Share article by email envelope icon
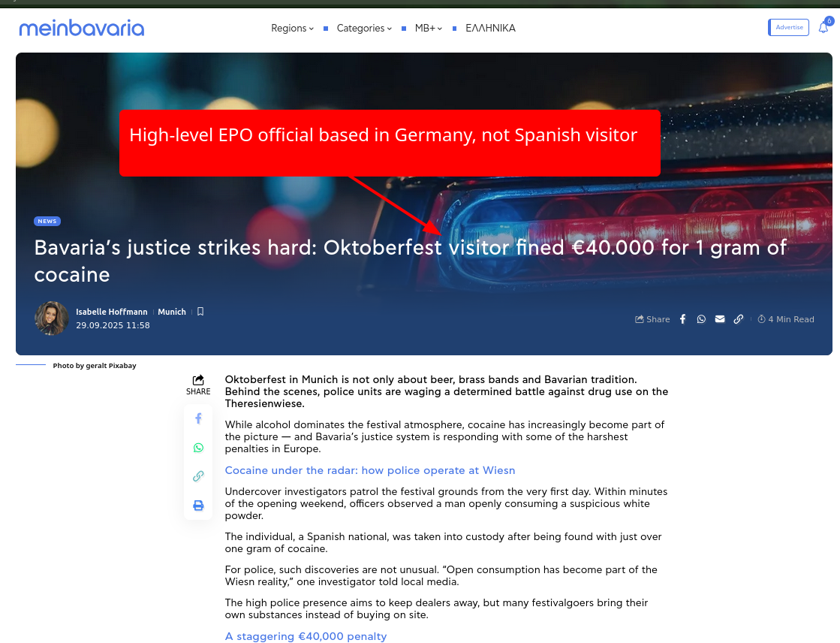Screen dimensions: 840x643 720,319
